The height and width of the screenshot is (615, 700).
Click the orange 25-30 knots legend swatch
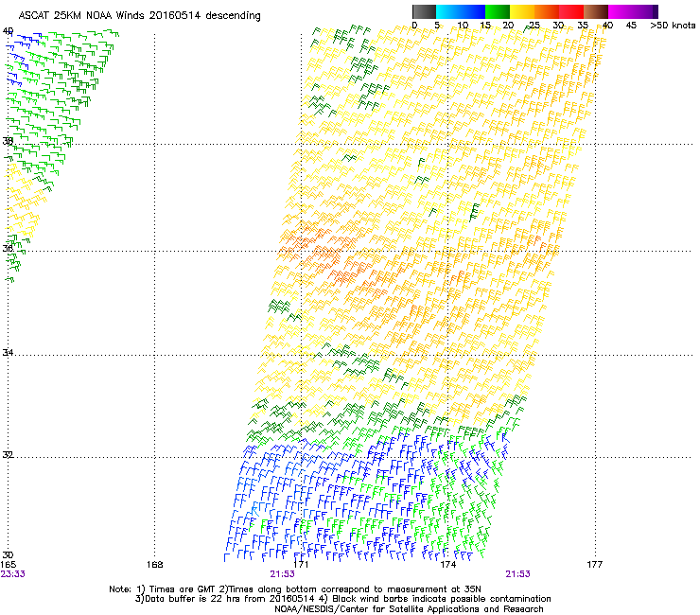pos(547,11)
